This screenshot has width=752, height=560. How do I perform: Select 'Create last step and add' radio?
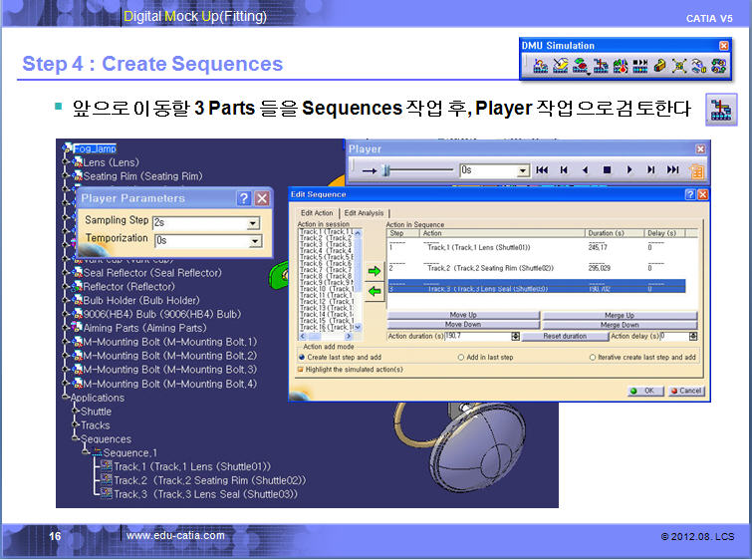point(303,357)
